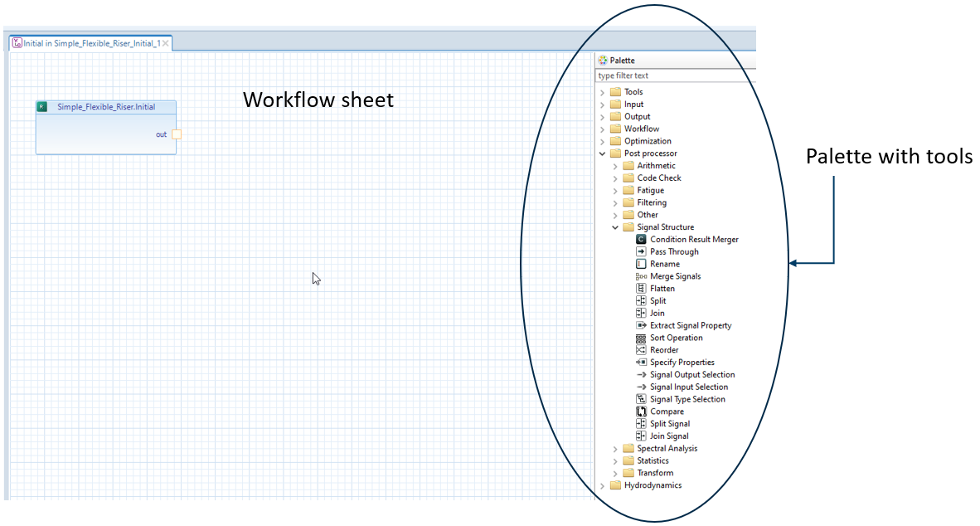Screen dimensions: 980x526
Task: Select the Merge Signals tool icon
Action: pos(641,276)
